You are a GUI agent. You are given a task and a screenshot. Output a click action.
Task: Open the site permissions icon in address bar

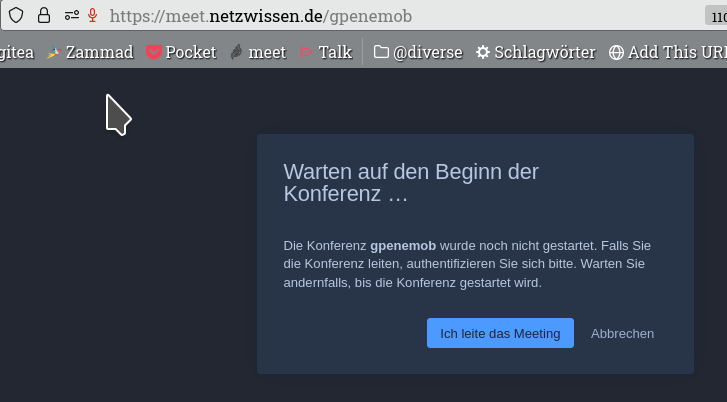(71, 16)
